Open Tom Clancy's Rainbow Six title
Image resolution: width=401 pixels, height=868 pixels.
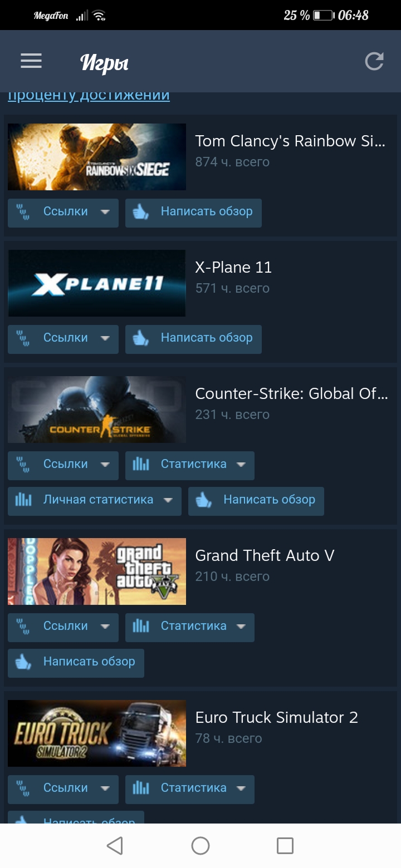click(x=290, y=141)
